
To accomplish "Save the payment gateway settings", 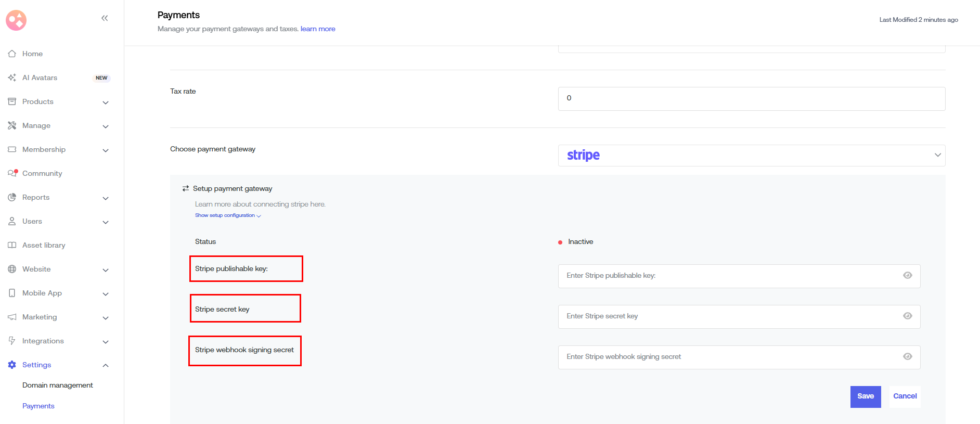I will [865, 396].
